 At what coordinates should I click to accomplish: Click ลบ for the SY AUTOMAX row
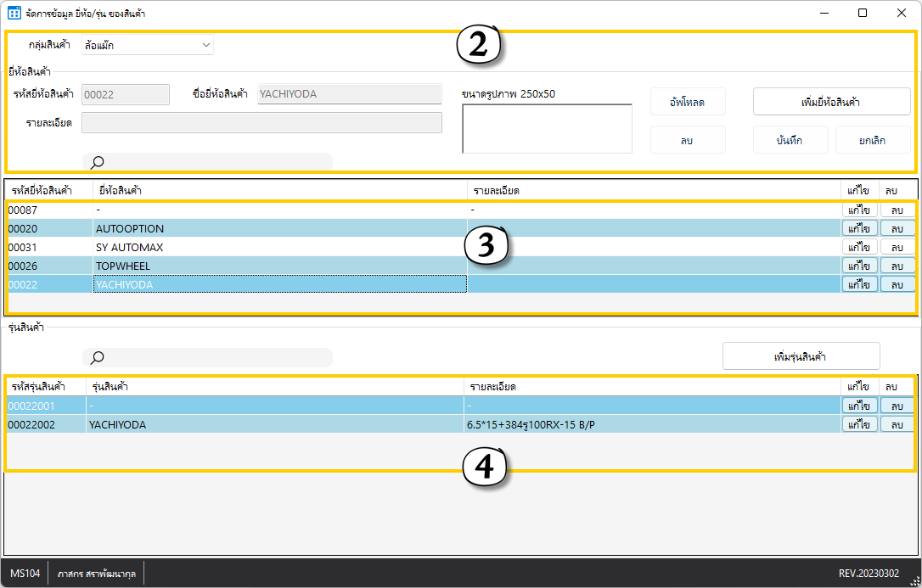pos(897,248)
